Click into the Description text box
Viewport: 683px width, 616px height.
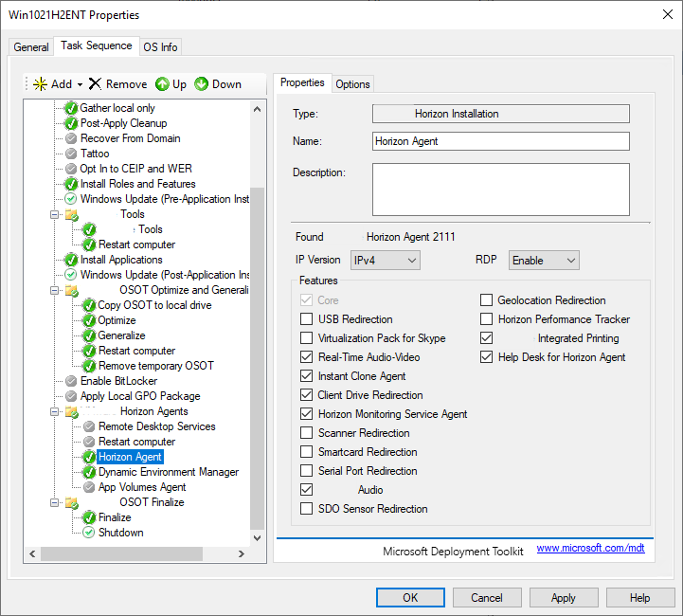coord(500,190)
